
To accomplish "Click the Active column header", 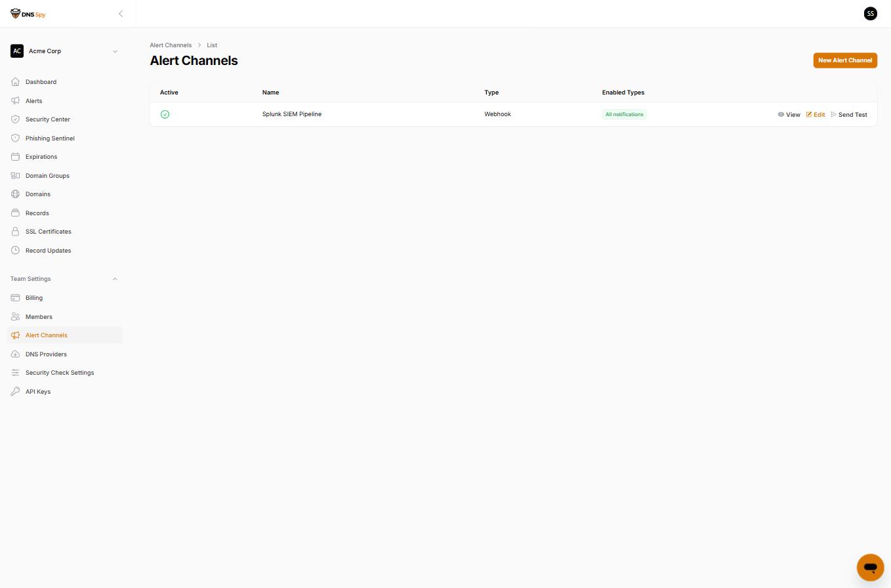I will [x=169, y=93].
